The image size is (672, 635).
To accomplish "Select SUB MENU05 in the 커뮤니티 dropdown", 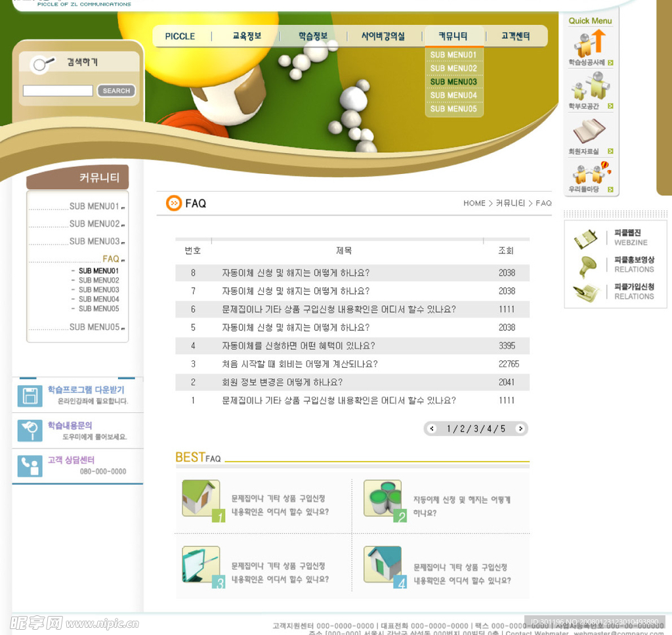I will coord(453,108).
